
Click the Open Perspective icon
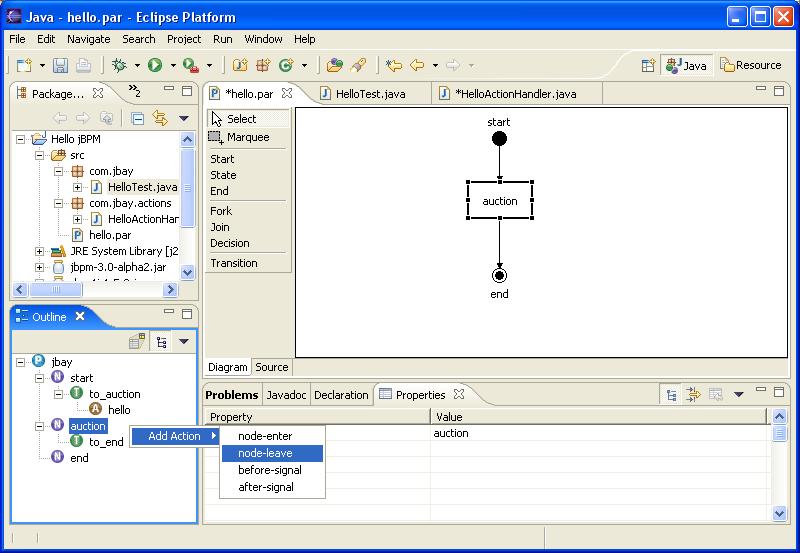pyautogui.click(x=648, y=65)
